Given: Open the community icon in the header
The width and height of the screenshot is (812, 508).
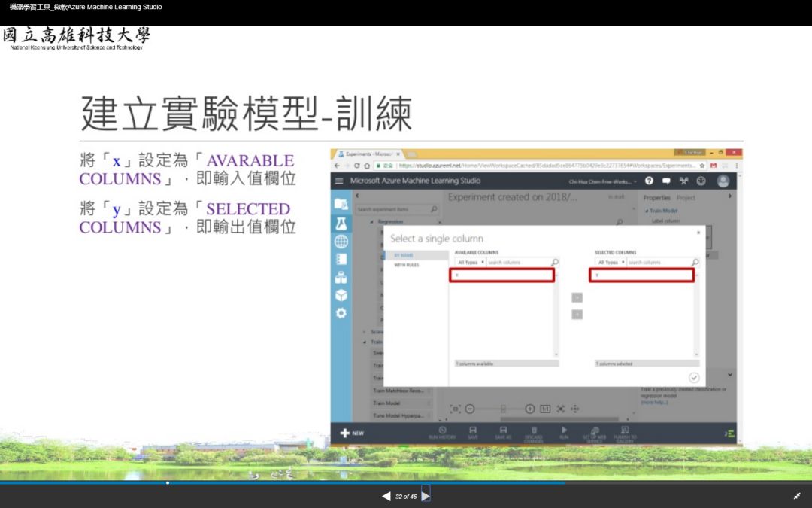Looking at the screenshot, I should click(x=683, y=181).
